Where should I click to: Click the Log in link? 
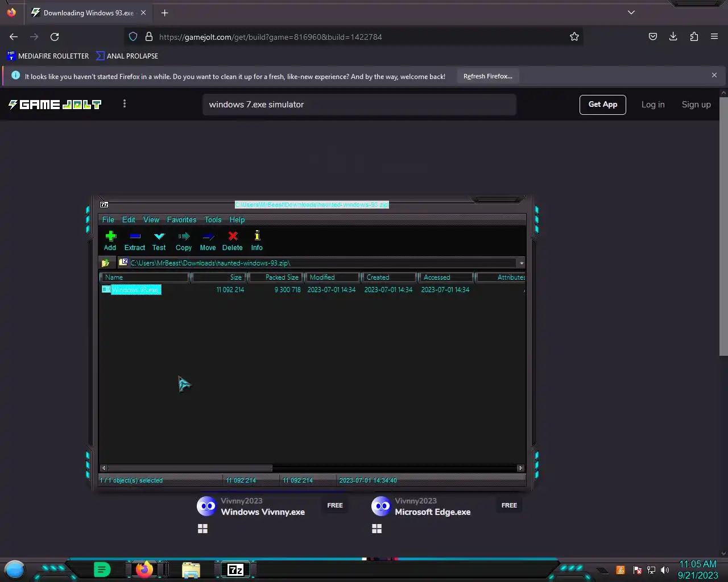653,105
